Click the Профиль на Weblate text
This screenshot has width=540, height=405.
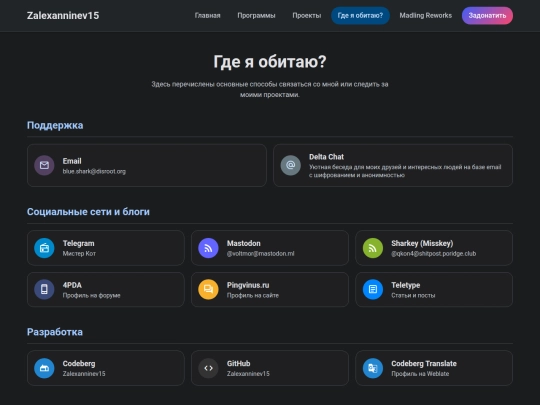(420, 374)
